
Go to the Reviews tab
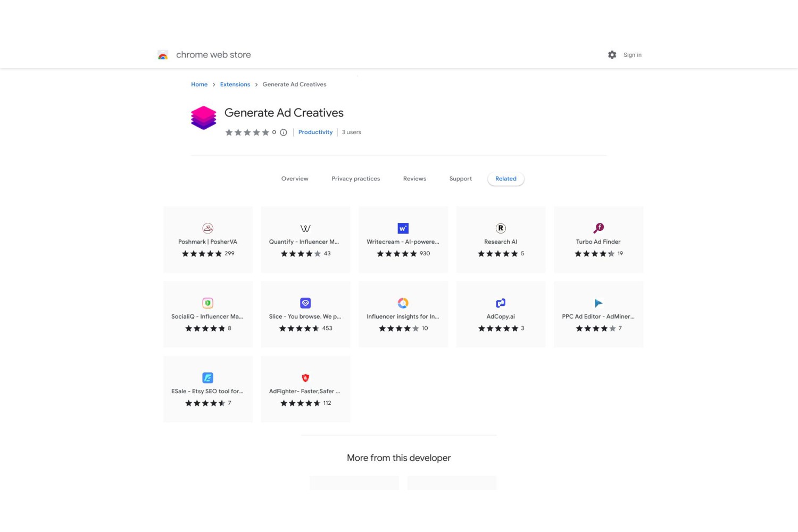(x=414, y=179)
